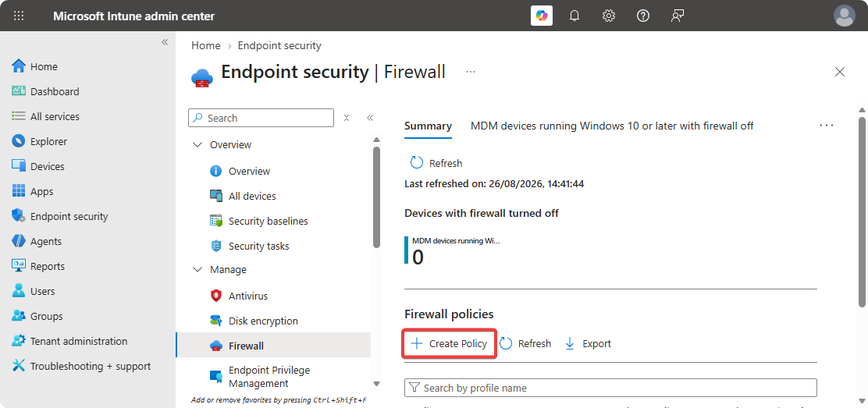Open the feedback icon
868x408 pixels.
click(677, 16)
